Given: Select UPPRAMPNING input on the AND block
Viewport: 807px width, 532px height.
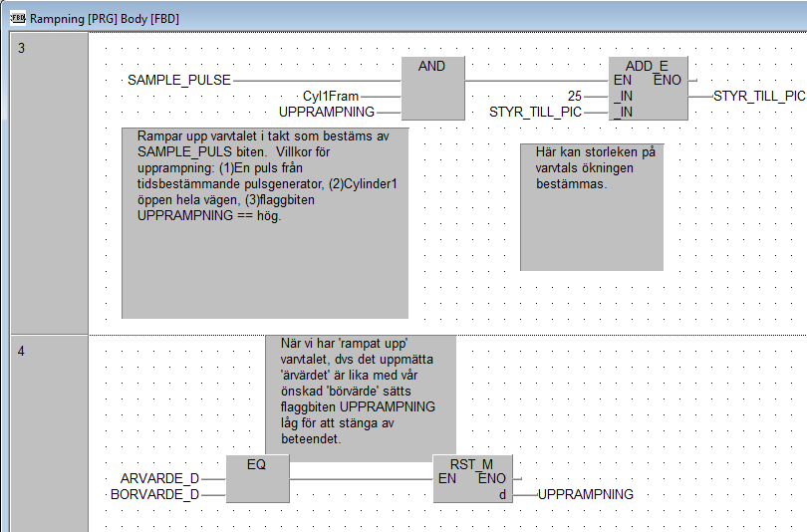Looking at the screenshot, I should pyautogui.click(x=327, y=112).
